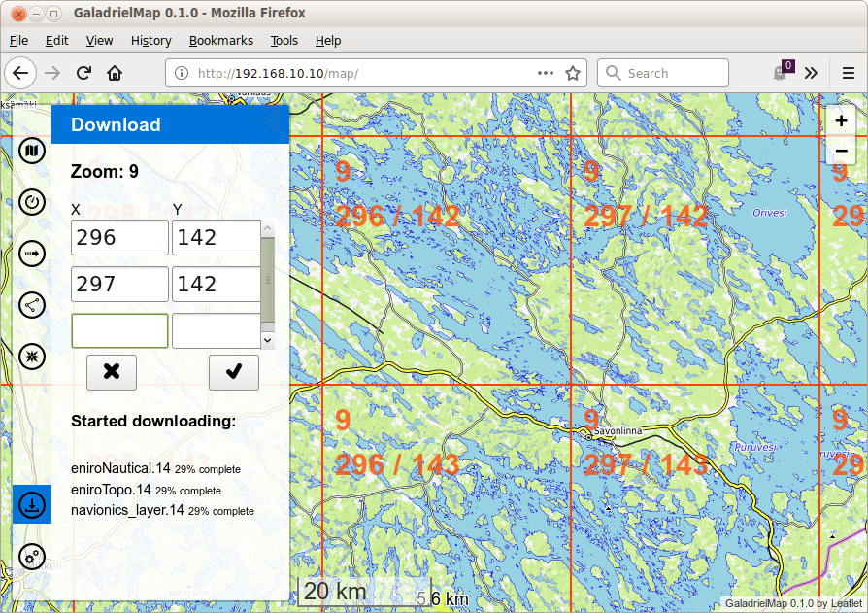Go back with browser back arrow
This screenshot has width=868, height=613.
click(x=20, y=73)
